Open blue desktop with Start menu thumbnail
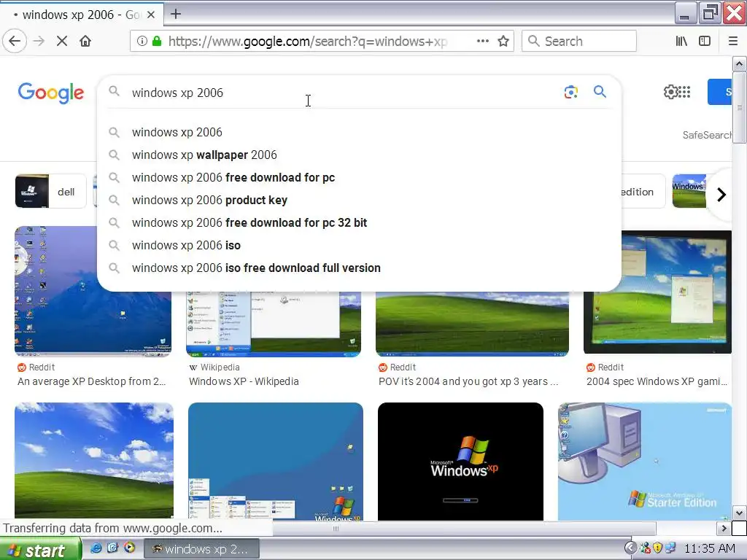The image size is (747, 560). (x=275, y=462)
